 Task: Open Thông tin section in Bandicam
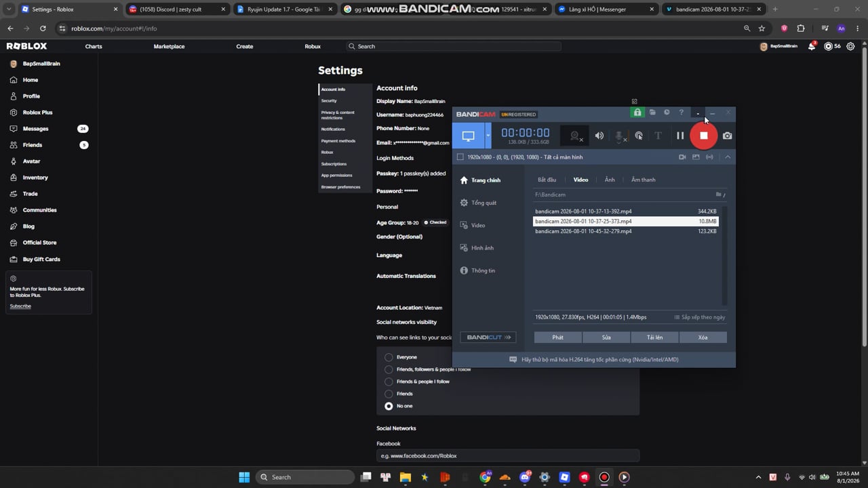coord(477,270)
